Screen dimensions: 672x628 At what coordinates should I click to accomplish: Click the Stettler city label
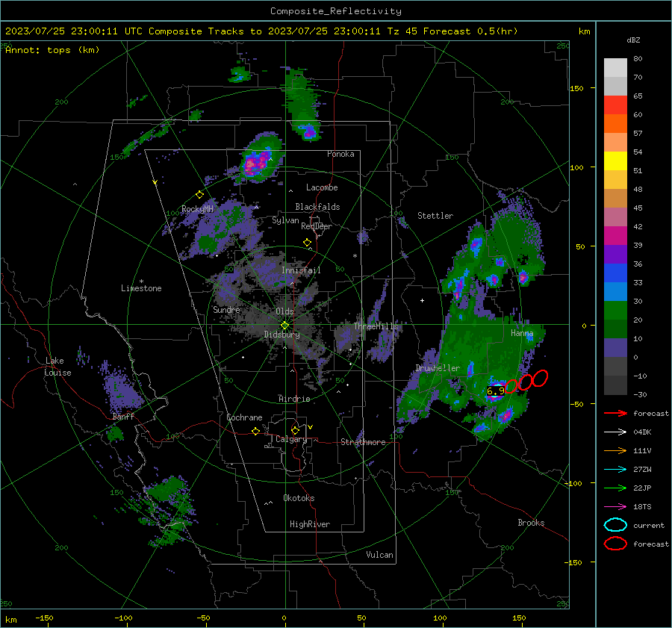tap(435, 216)
